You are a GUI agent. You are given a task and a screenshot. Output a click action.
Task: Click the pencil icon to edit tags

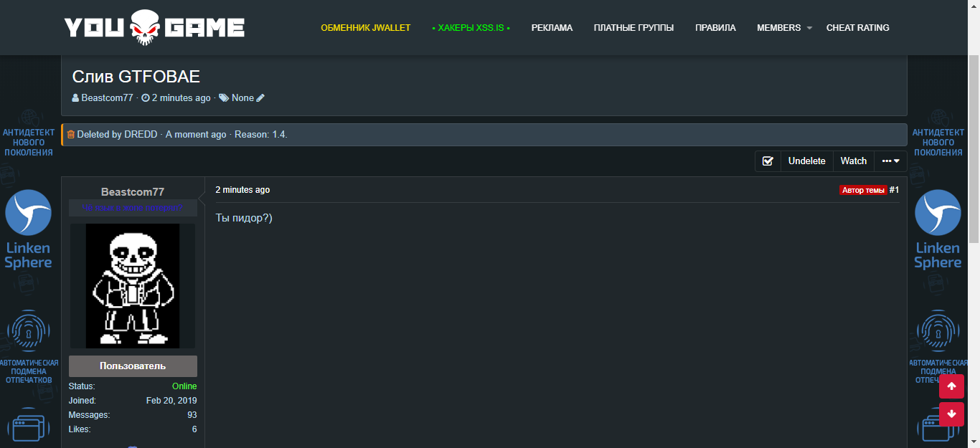(260, 97)
